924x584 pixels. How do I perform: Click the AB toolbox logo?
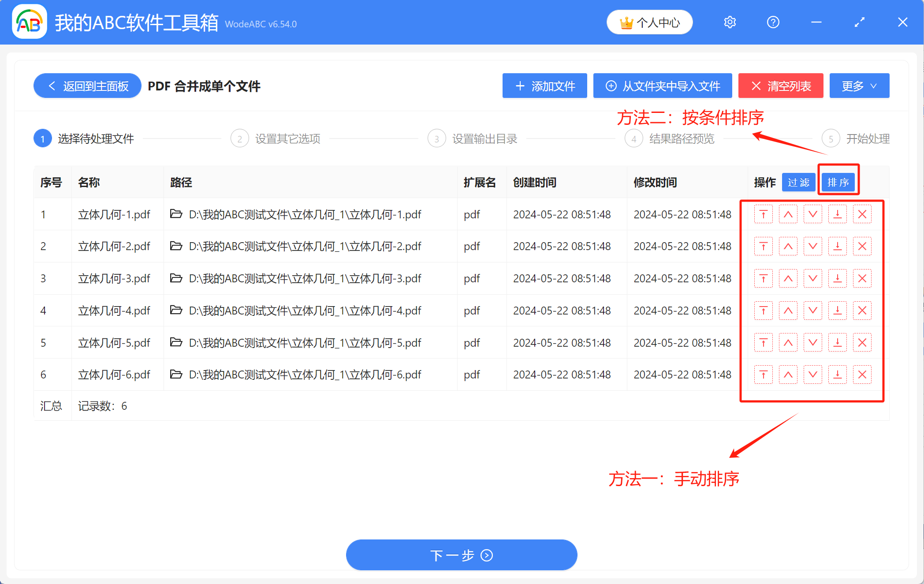29,22
